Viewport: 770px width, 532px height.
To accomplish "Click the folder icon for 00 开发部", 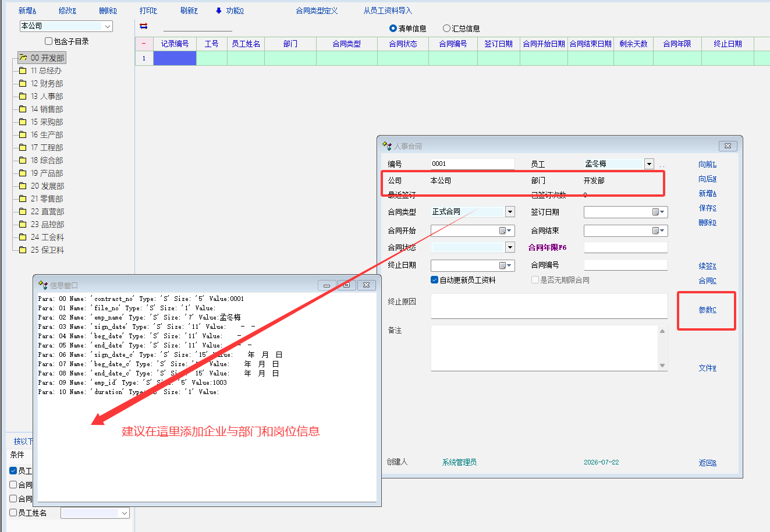I will click(23, 58).
